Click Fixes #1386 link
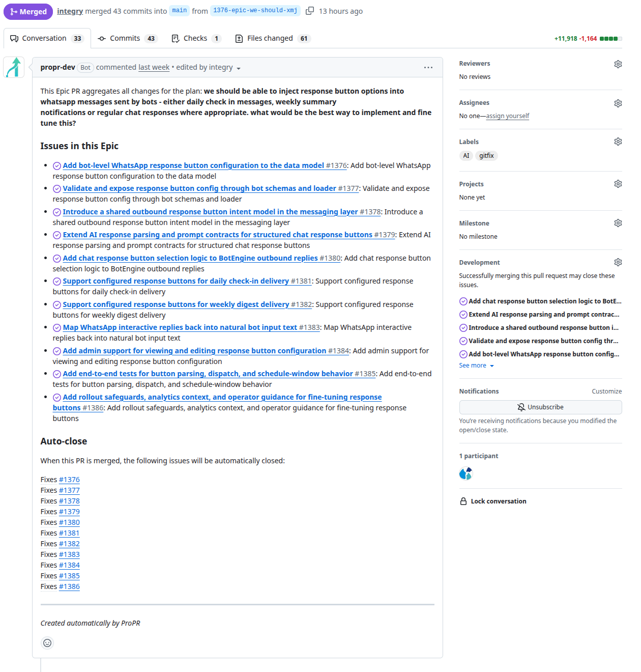Viewport: 641px width, 672px height. [69, 586]
